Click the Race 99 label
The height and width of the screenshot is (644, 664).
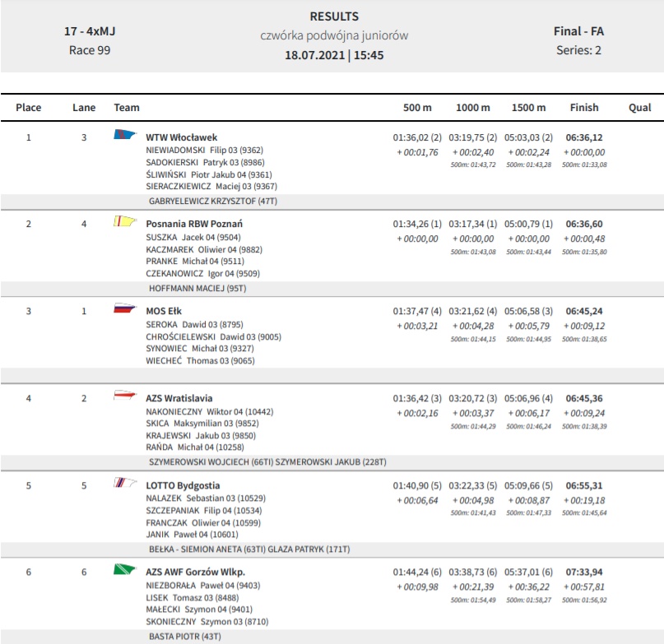coord(90,50)
